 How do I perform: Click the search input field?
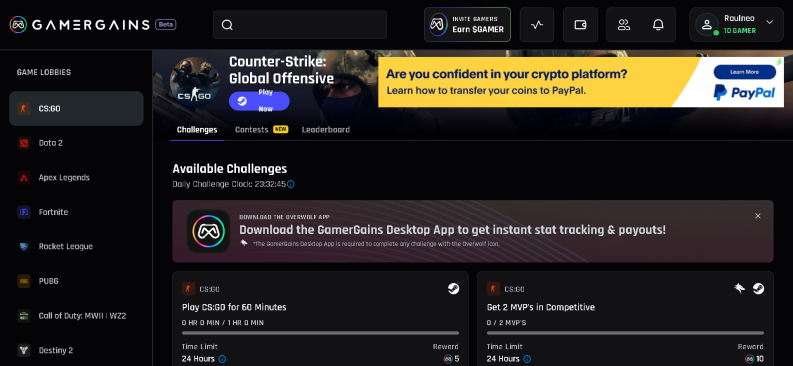pyautogui.click(x=300, y=25)
